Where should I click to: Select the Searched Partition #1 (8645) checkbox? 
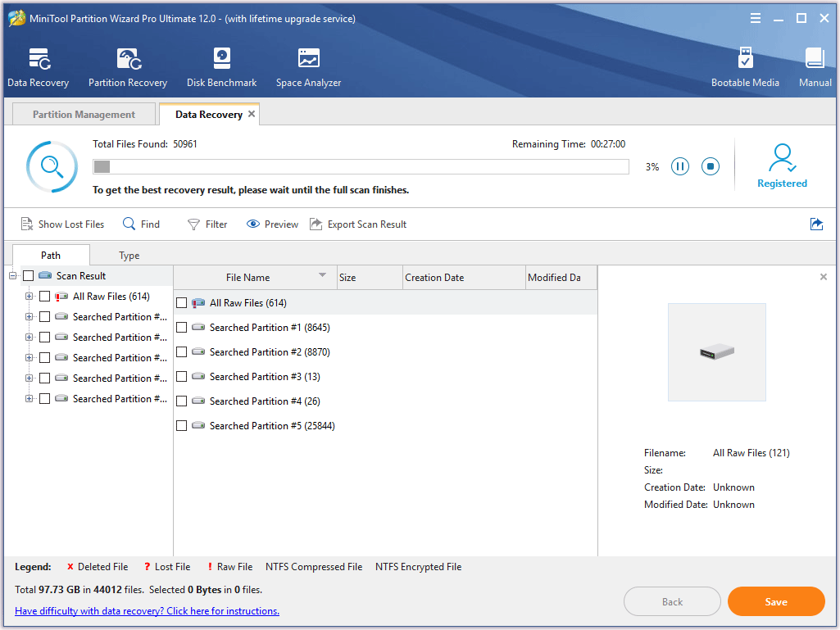[x=182, y=328]
